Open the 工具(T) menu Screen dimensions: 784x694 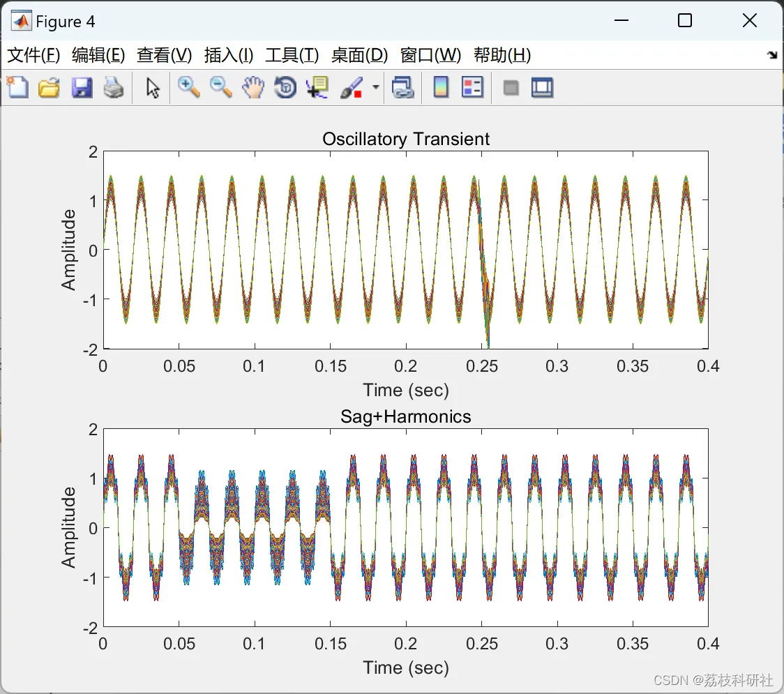[292, 55]
